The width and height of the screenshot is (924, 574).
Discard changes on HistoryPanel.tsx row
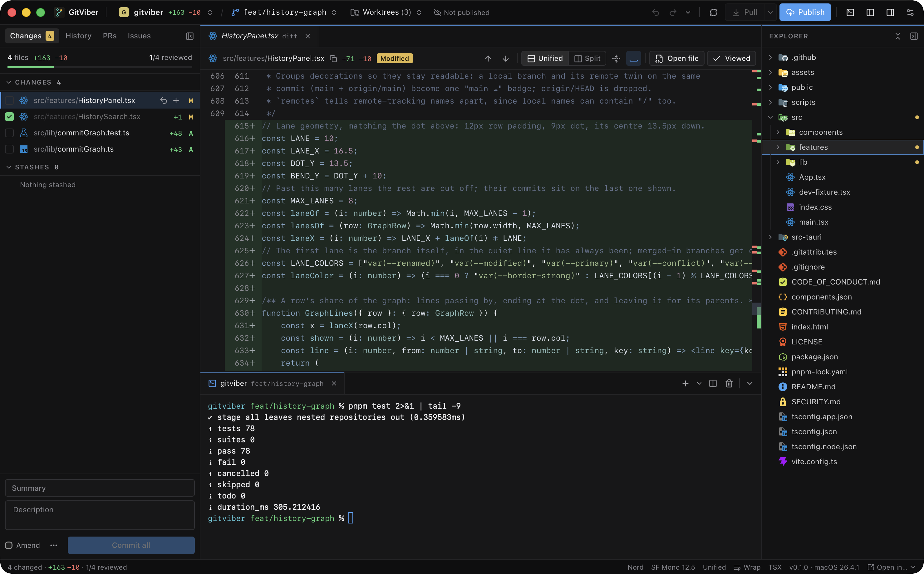163,100
